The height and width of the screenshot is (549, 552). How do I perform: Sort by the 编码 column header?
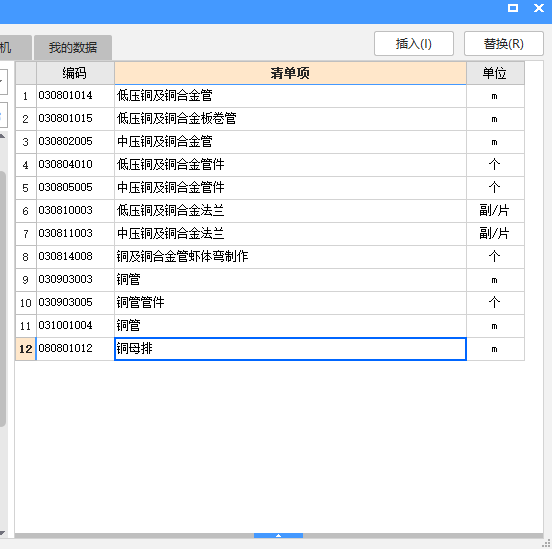[75, 73]
